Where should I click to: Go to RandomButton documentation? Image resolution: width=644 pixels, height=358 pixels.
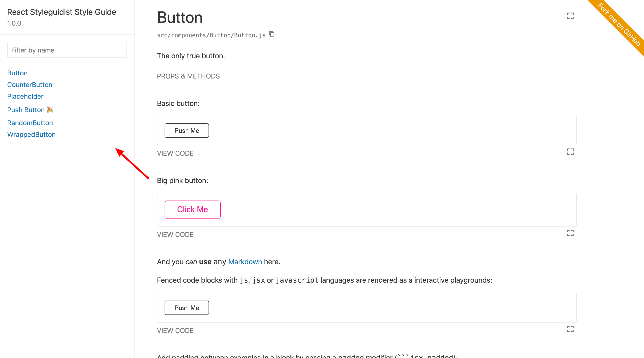30,123
